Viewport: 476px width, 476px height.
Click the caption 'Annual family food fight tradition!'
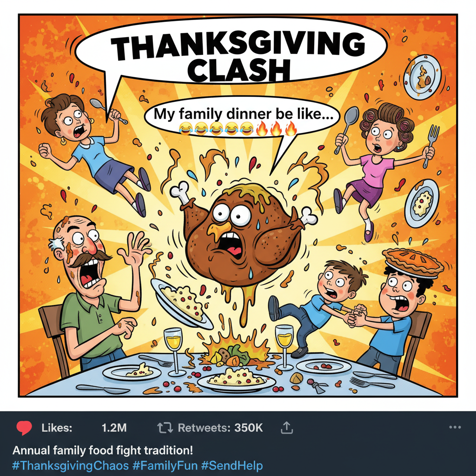coord(102,450)
